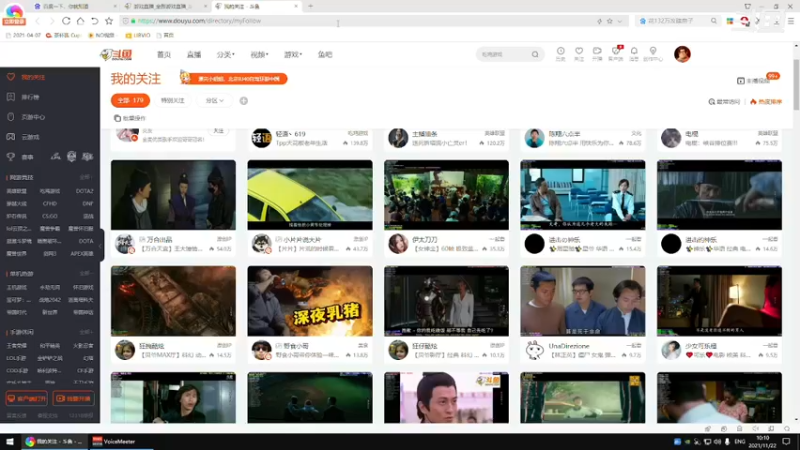The image size is (800, 450).
Task: Open the CS:GO category link in sidebar
Action: click(50, 216)
